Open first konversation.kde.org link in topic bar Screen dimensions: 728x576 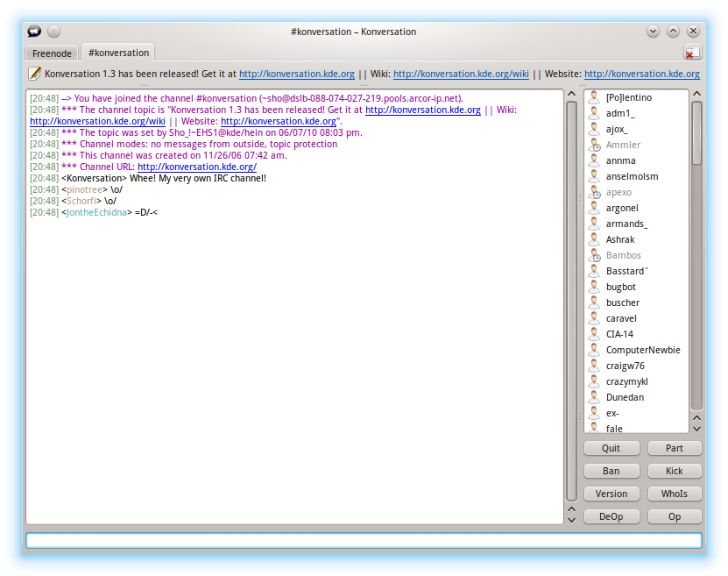297,74
